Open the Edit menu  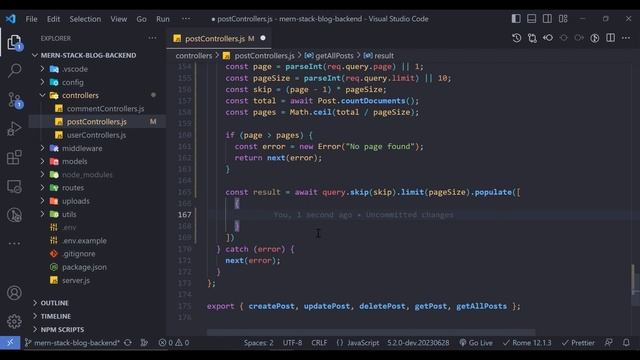click(x=53, y=19)
